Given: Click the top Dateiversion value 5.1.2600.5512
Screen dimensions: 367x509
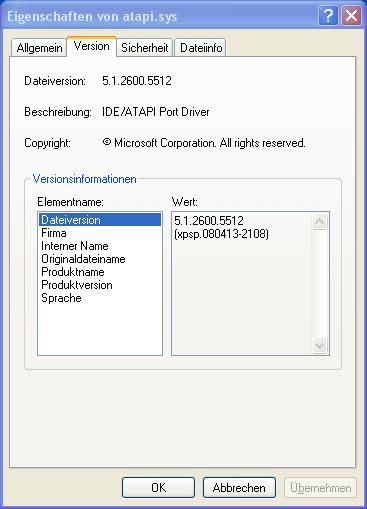Looking at the screenshot, I should pos(137,81).
